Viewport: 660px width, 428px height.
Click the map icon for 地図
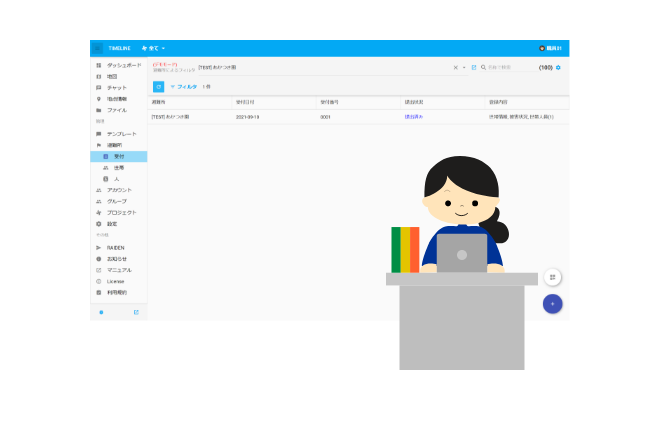(98, 77)
